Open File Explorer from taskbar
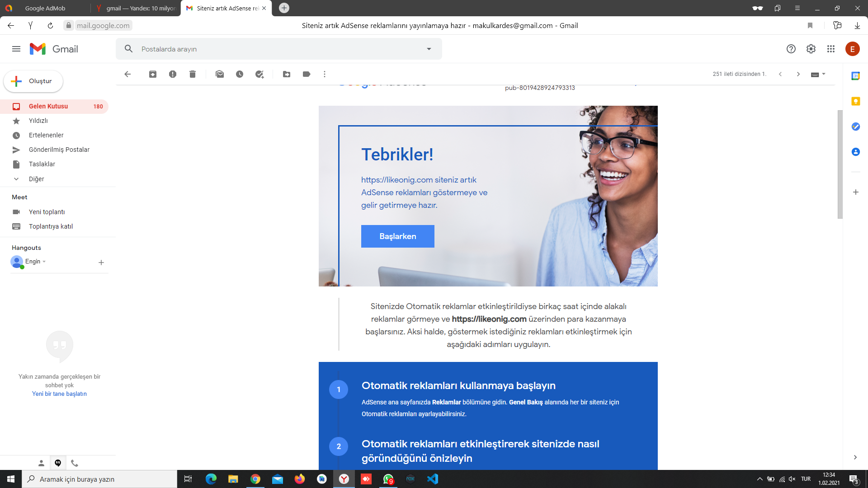 tap(233, 479)
